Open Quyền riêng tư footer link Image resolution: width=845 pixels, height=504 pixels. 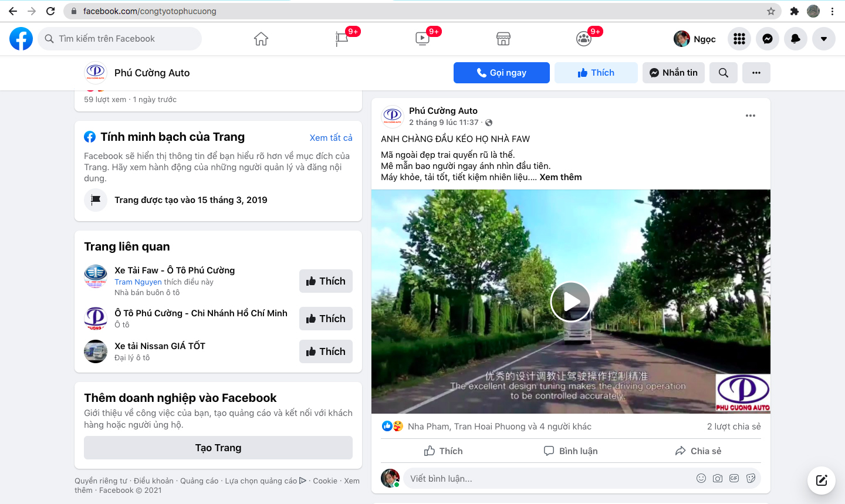pos(101,481)
